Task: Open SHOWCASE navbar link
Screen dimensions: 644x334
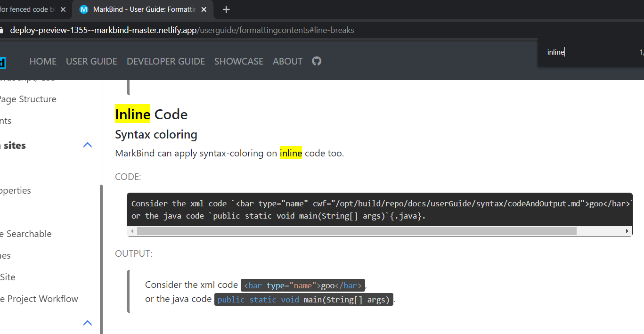Action: click(x=239, y=61)
